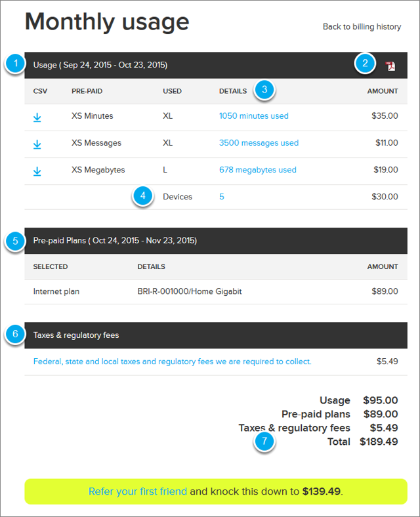The width and height of the screenshot is (420, 517).
Task: Open the devices count link 5
Action: pyautogui.click(x=222, y=197)
